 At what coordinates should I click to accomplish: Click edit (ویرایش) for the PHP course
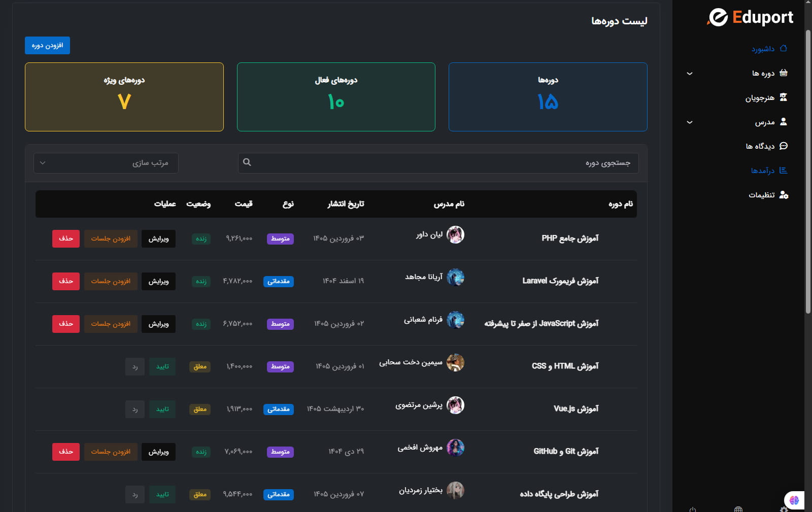pos(158,238)
